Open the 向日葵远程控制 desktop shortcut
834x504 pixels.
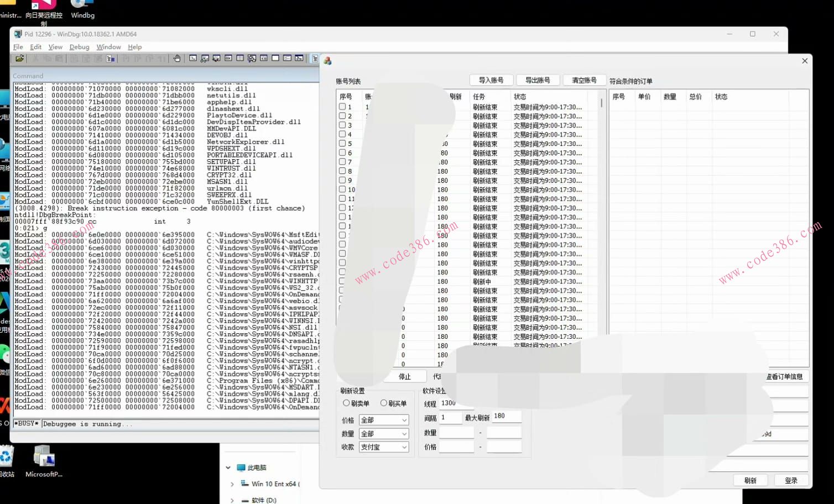click(44, 13)
